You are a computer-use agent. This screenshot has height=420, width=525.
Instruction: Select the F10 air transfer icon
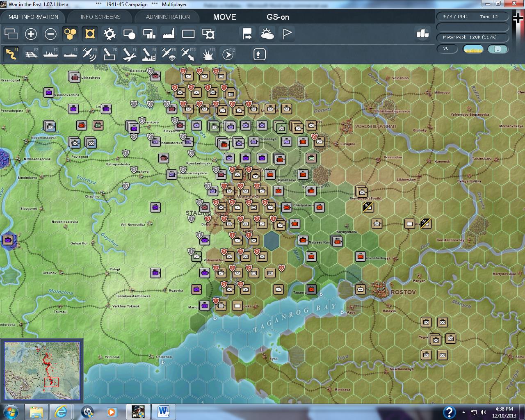pos(188,54)
